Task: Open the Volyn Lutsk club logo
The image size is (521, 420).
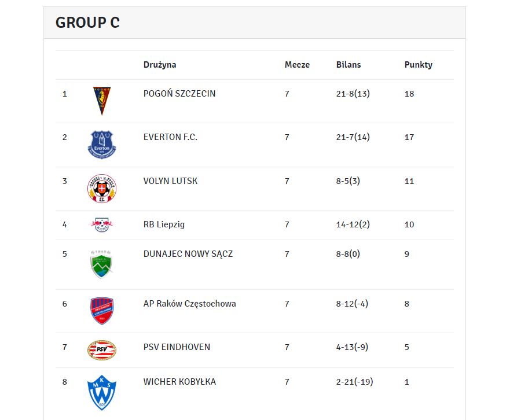Action: pos(102,188)
